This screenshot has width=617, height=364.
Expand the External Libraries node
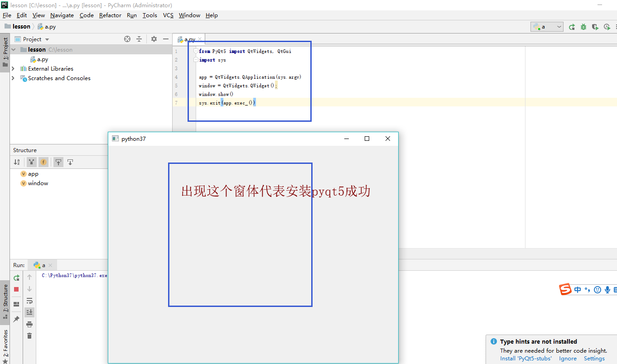13,68
